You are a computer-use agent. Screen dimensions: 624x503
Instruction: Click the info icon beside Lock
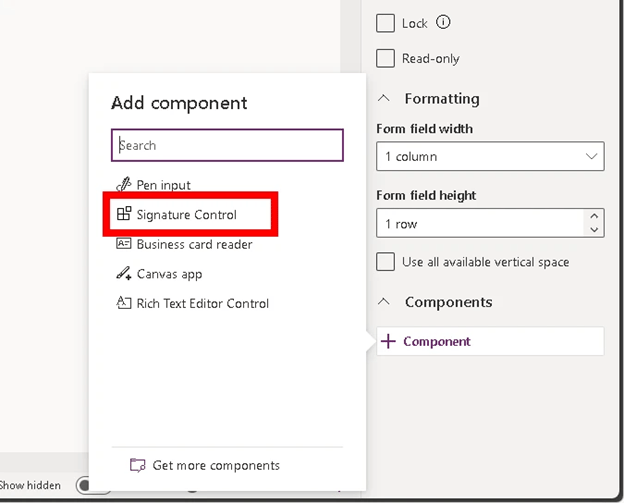pos(443,22)
